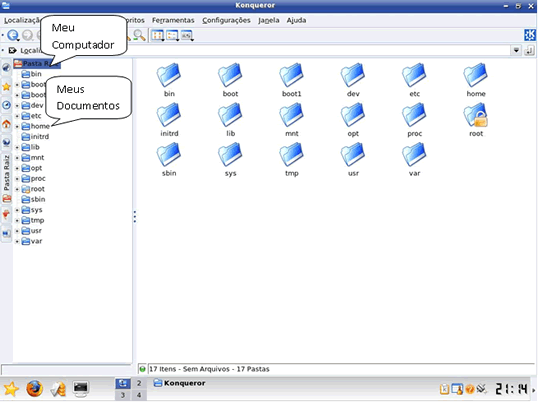Switch to virtual desktop 3 in pager
Screen dimensions: 538x402
pyautogui.click(x=123, y=395)
